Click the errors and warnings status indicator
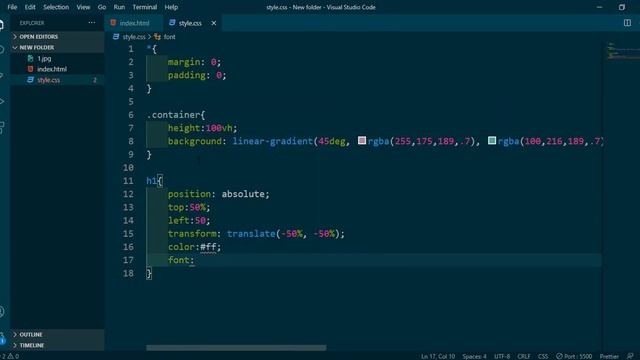The width and height of the screenshot is (640, 360). [9, 356]
